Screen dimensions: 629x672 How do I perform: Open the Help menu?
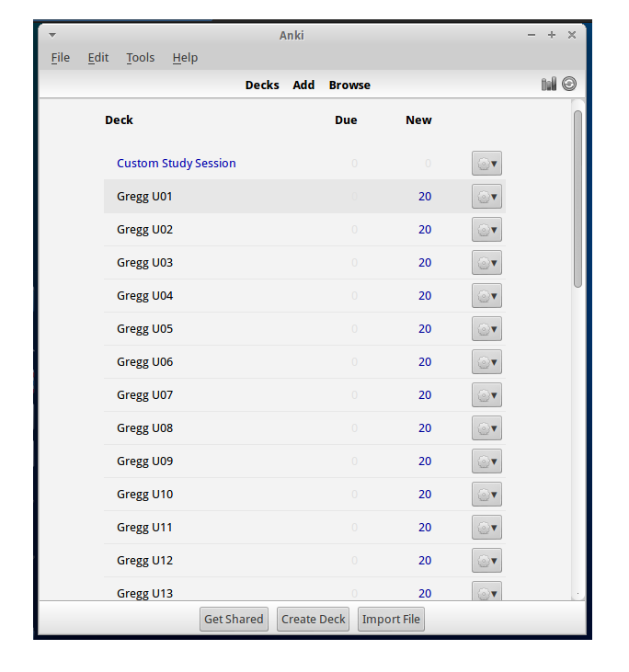[x=185, y=57]
